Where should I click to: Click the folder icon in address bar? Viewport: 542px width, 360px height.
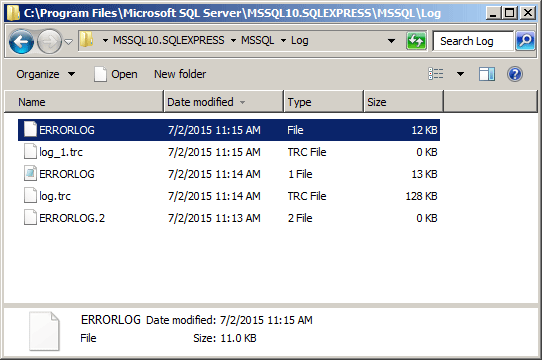tap(86, 40)
